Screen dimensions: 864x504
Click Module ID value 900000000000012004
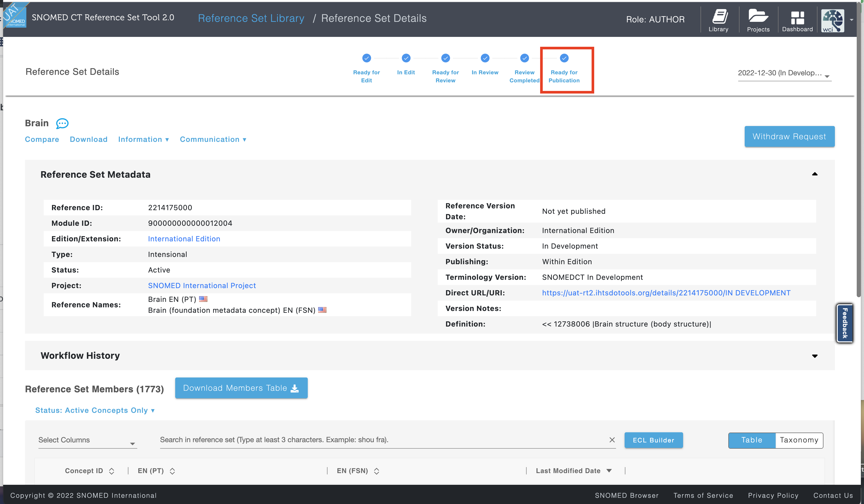coord(190,223)
